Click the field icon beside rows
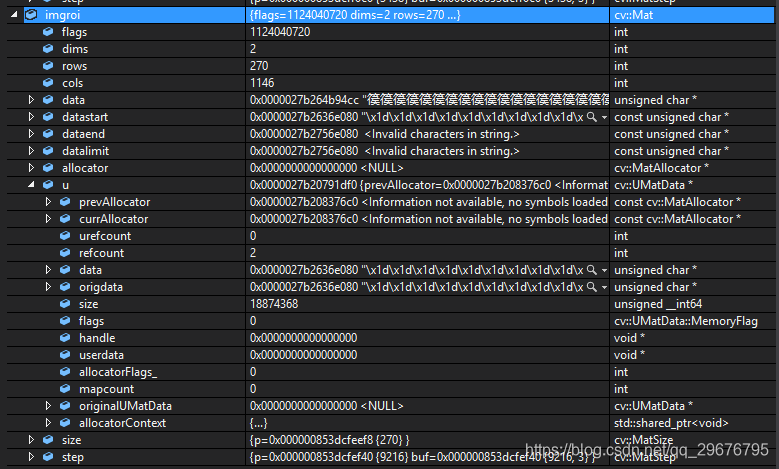 (x=48, y=66)
